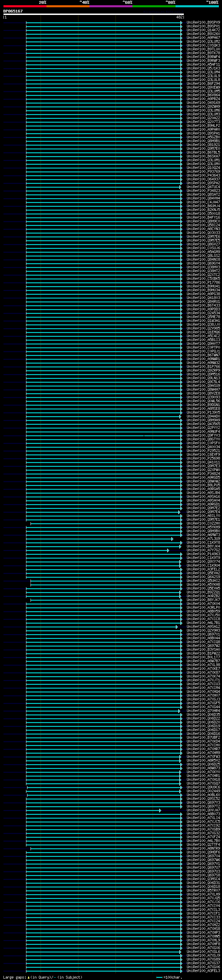Select the BP065167 query label

coord(13,11)
